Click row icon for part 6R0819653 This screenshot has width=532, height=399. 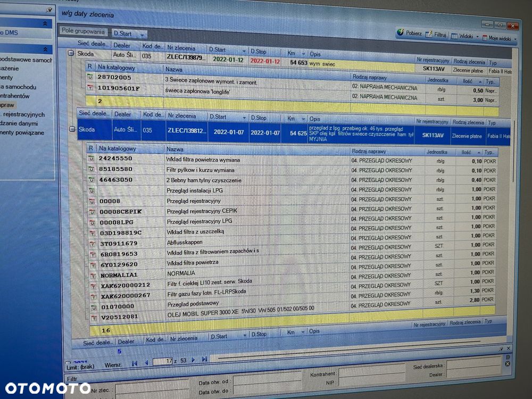click(93, 254)
